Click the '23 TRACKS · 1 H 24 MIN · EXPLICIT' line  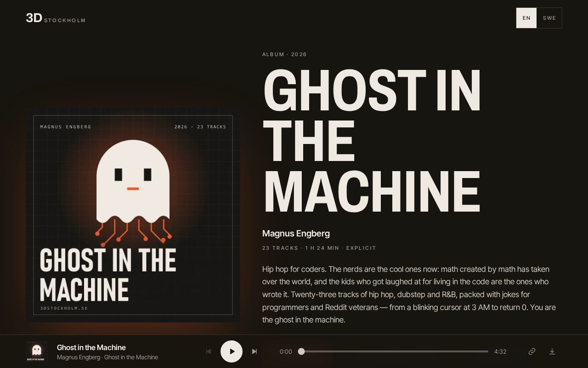(x=319, y=248)
